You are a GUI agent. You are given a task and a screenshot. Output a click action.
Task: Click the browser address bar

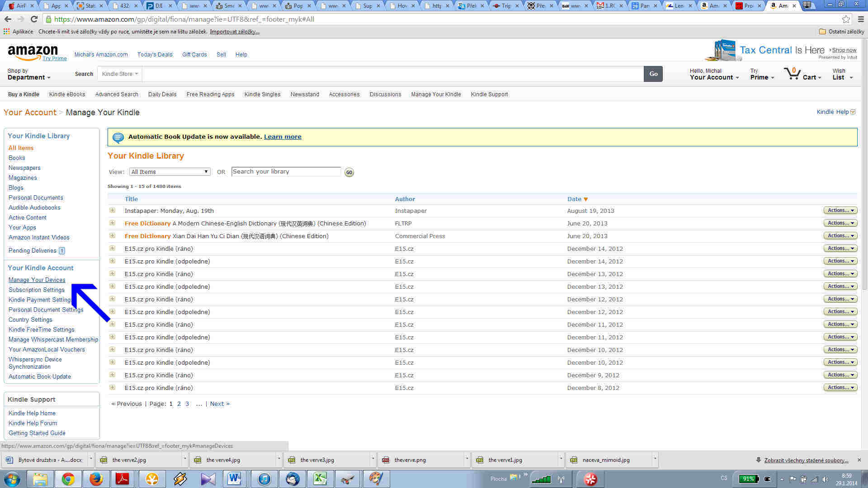443,19
